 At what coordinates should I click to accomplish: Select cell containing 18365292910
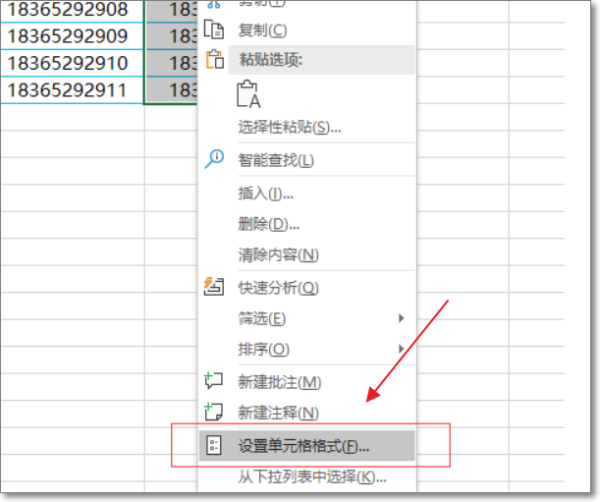[x=72, y=63]
